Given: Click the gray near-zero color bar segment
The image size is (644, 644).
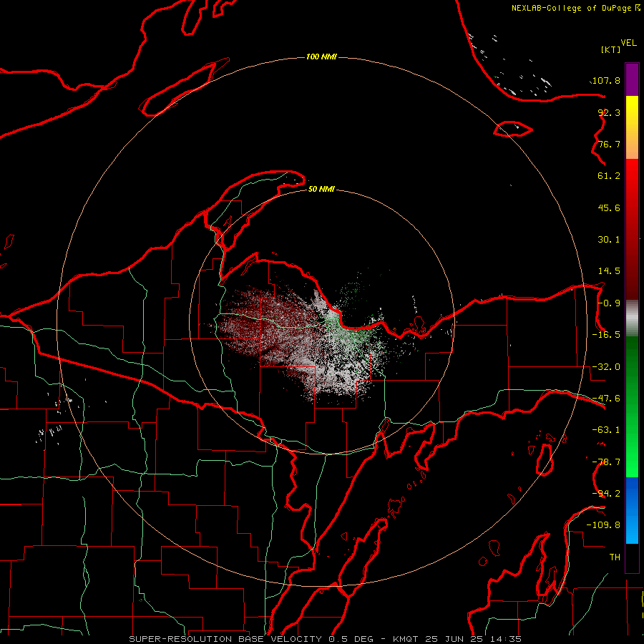Looking at the screenshot, I should [632, 318].
